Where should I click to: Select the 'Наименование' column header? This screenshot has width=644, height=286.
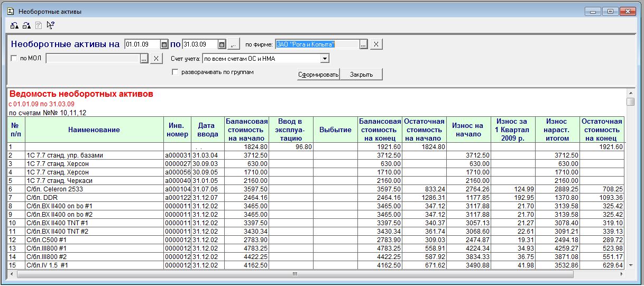(x=94, y=130)
